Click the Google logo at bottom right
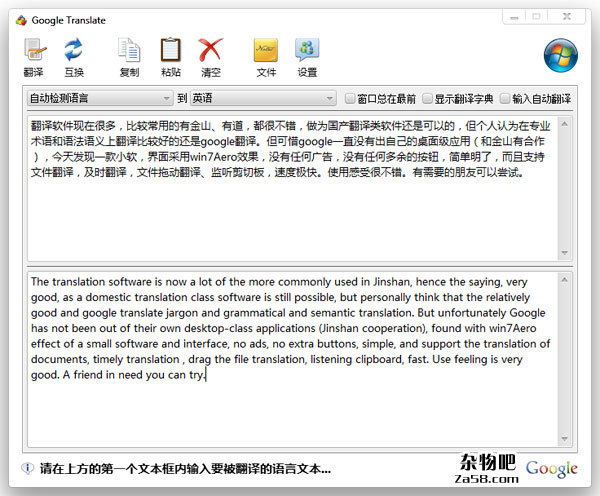Screen dimensions: 600x496 pos(551,469)
